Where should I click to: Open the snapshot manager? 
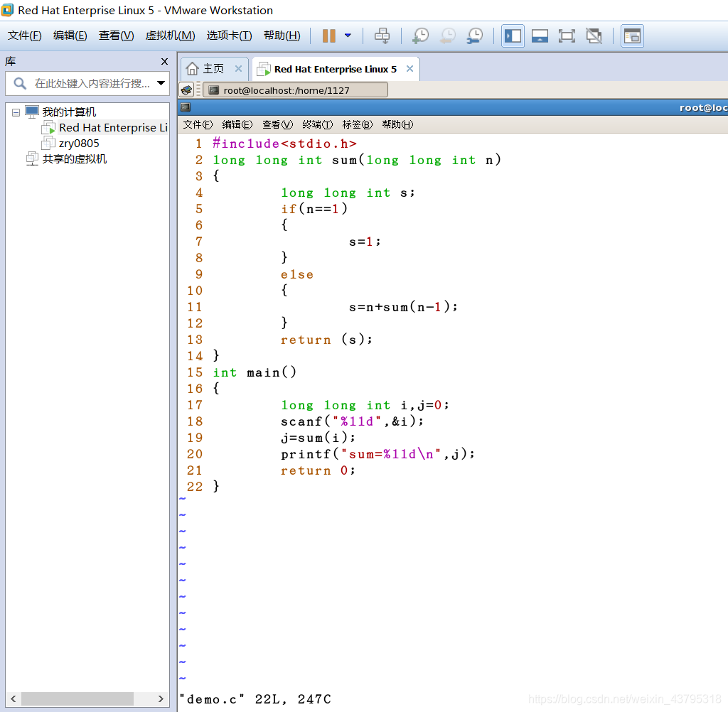(475, 36)
